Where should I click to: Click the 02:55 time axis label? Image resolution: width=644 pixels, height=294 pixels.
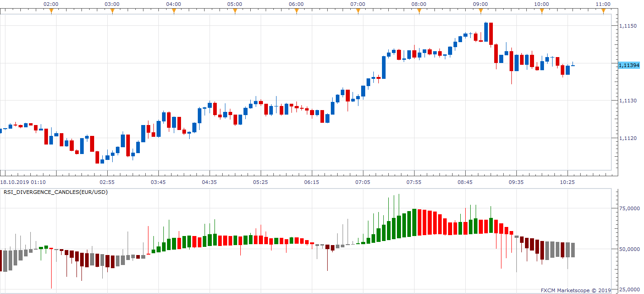(x=107, y=182)
